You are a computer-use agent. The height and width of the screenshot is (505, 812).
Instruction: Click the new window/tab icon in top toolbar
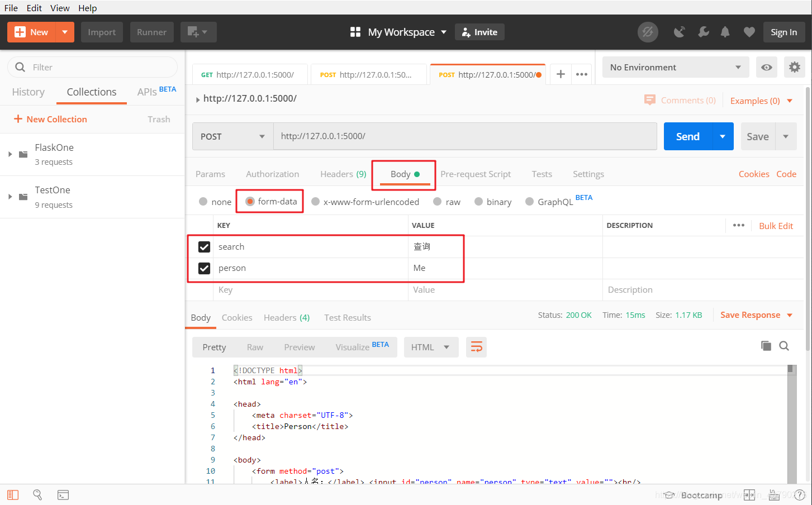pyautogui.click(x=198, y=32)
